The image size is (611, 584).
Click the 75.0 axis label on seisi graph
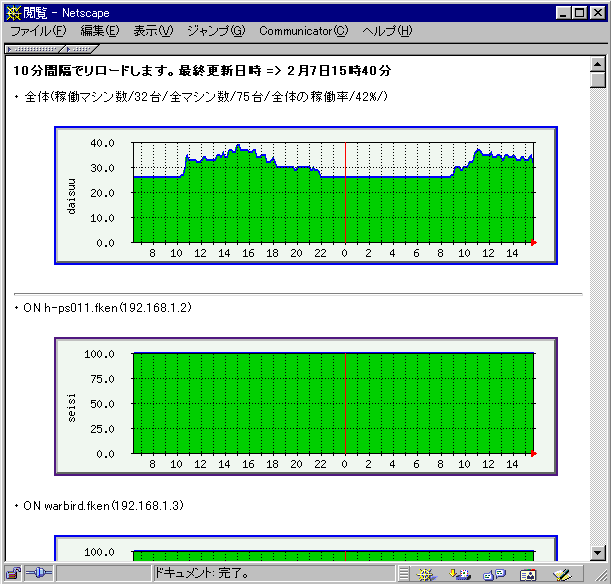[x=102, y=379]
